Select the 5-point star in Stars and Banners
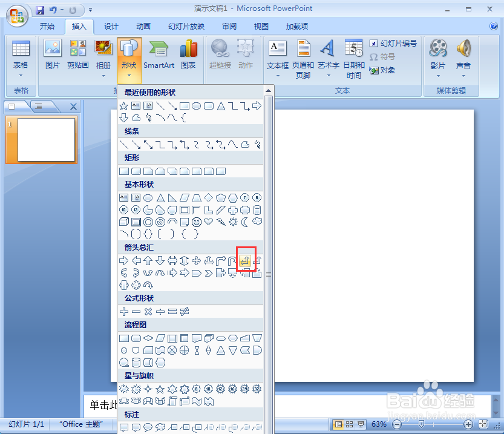Image resolution: width=504 pixels, height=434 pixels. click(x=160, y=389)
